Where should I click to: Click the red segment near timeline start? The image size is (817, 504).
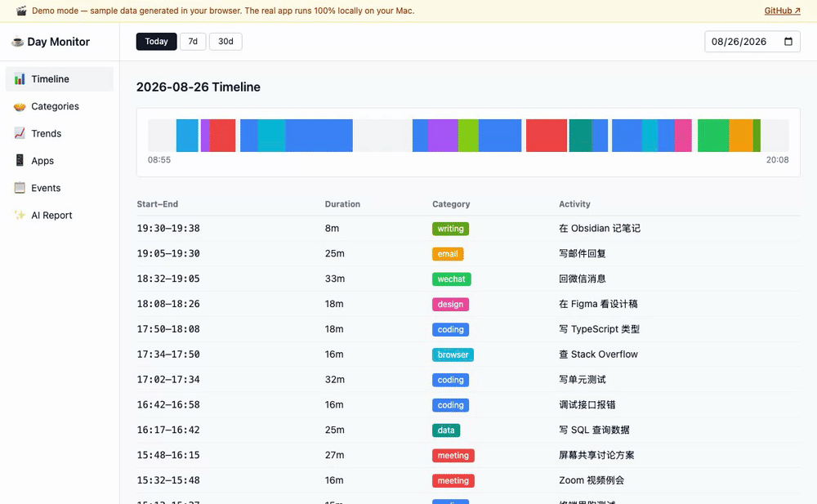coord(222,136)
